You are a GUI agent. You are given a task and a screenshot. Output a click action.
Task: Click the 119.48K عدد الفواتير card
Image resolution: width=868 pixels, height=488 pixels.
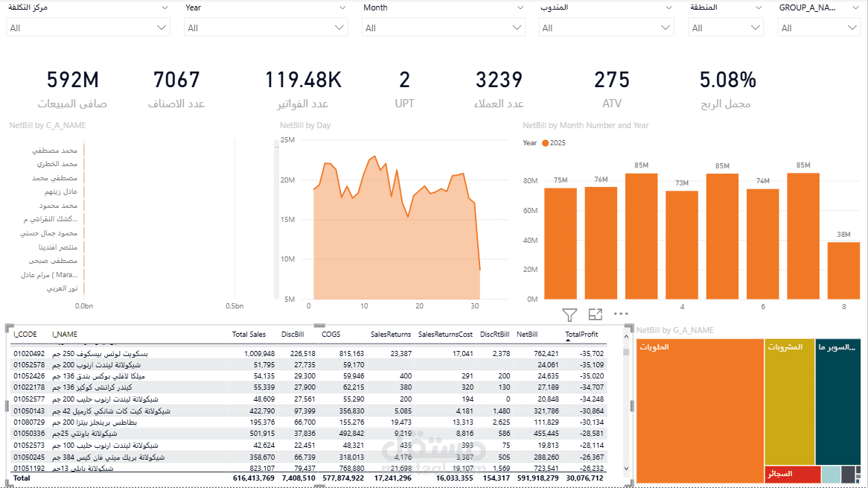(303, 89)
